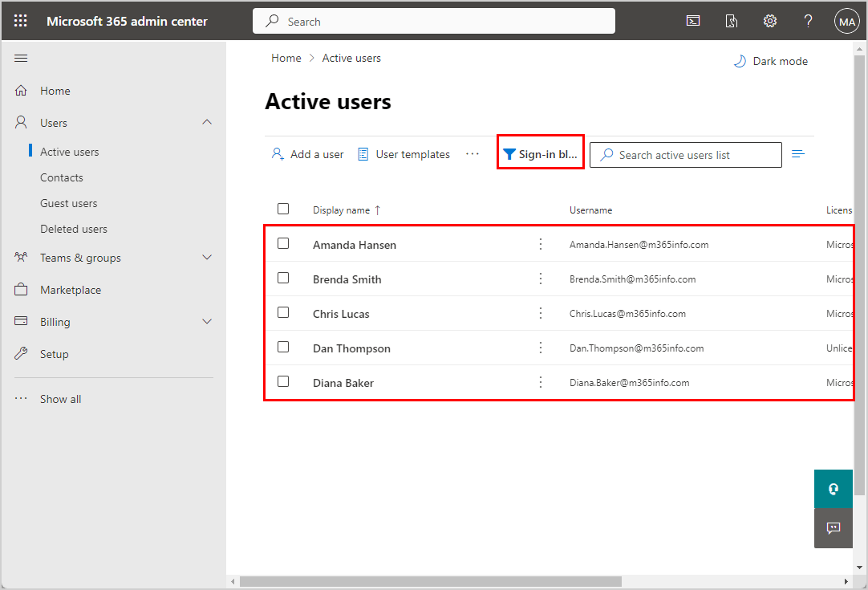Open more actions for Amanda Hansen
Screen dimensions: 868x590
click(541, 244)
